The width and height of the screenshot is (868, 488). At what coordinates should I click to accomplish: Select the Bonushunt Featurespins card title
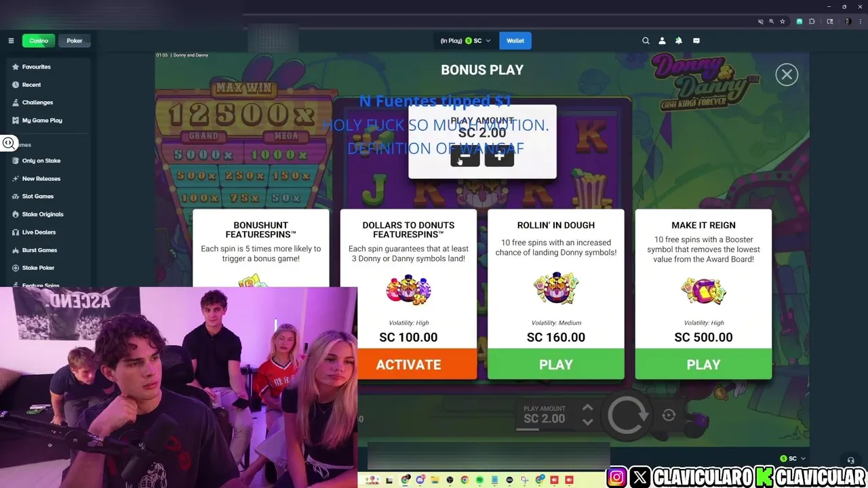pyautogui.click(x=261, y=230)
